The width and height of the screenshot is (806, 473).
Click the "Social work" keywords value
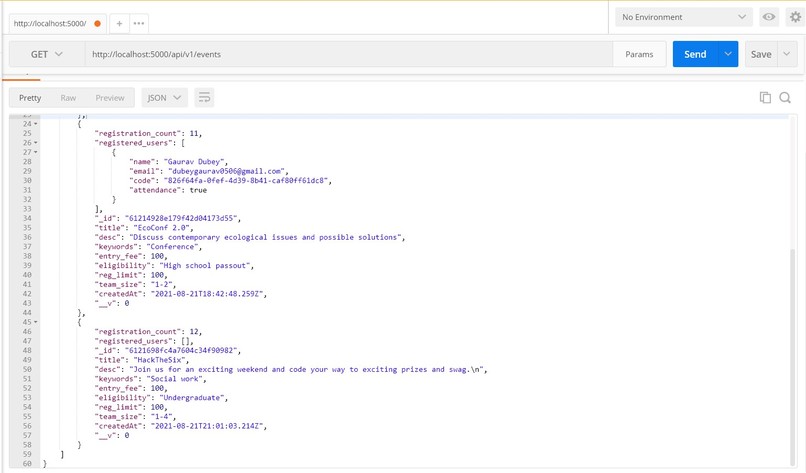coord(176,379)
